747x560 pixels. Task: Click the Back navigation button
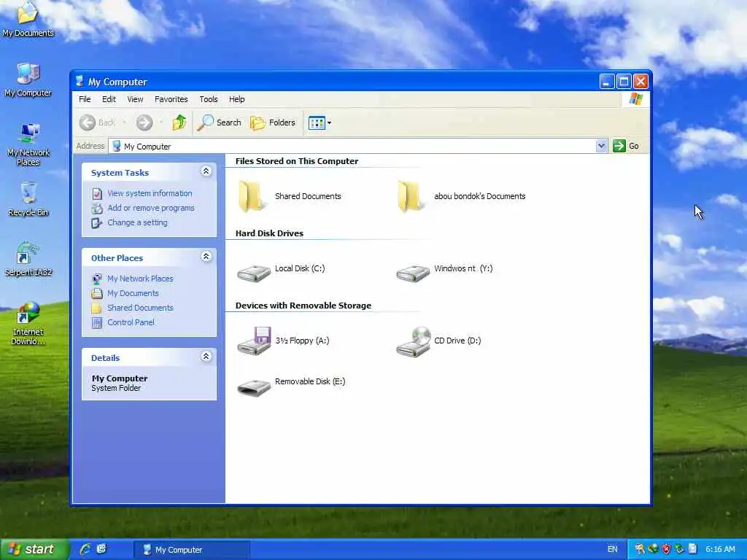click(97, 122)
